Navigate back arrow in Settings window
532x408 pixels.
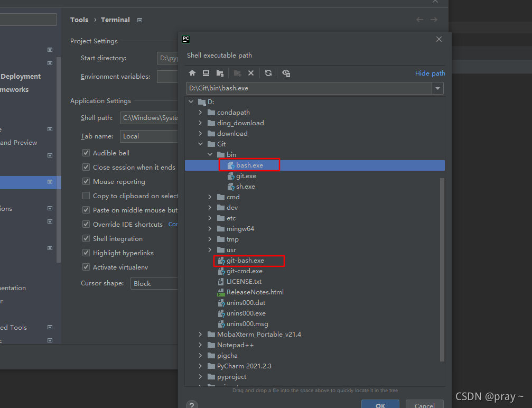point(419,20)
